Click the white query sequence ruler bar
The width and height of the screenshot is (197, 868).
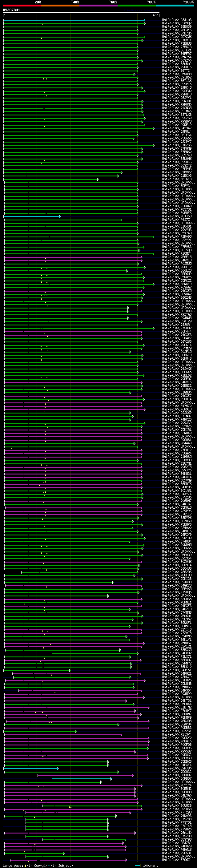click(81, 13)
